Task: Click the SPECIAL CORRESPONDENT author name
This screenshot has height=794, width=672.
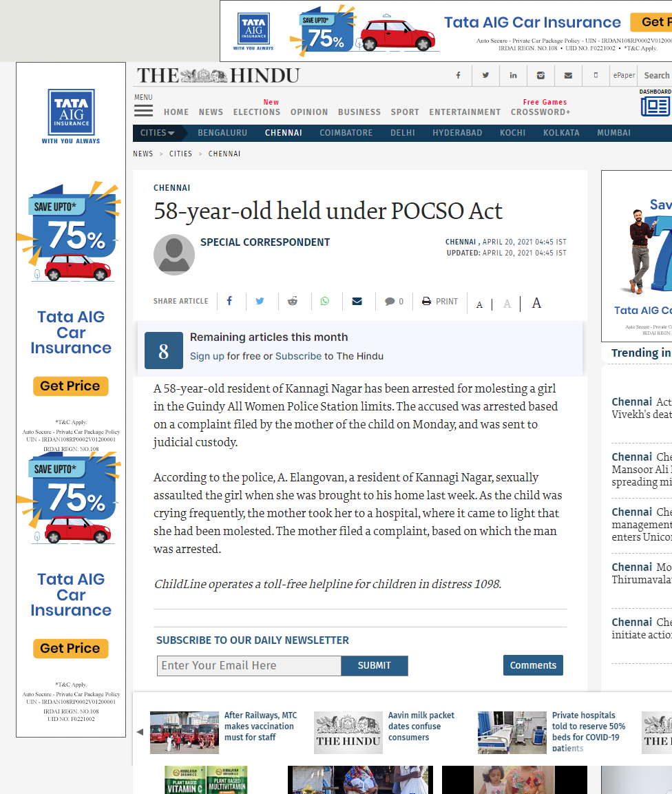Action: 265,242
